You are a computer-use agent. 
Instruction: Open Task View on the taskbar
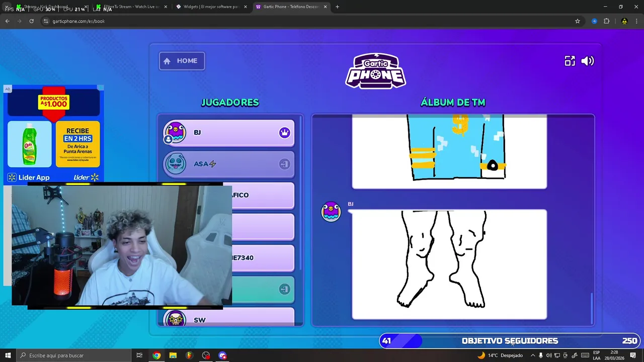click(139, 355)
